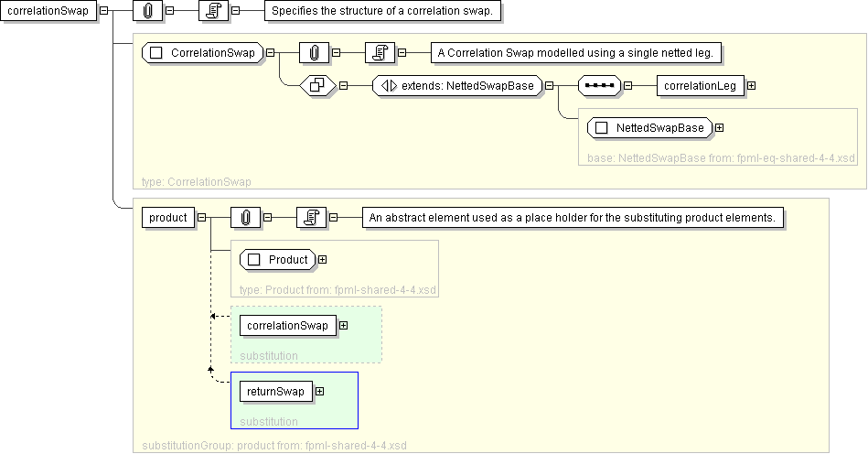This screenshot has height=454, width=868.
Task: Expand the Product type node
Action: (322, 260)
